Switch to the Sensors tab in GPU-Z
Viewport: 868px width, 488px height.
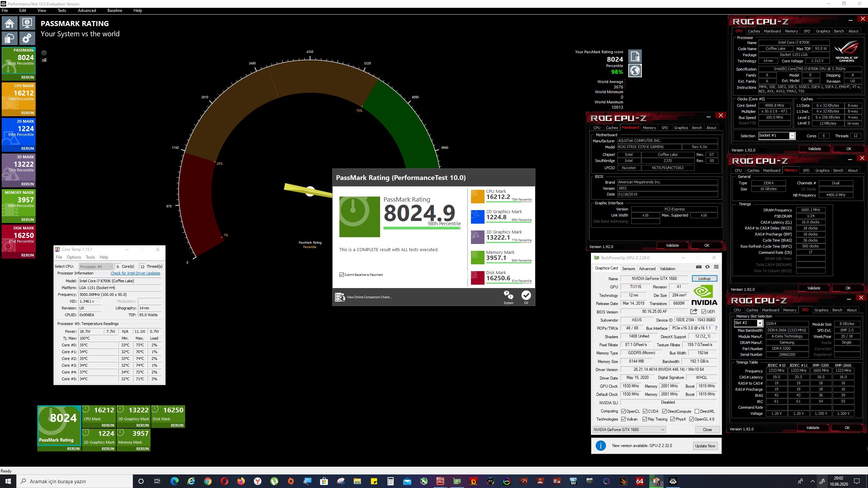(628, 268)
